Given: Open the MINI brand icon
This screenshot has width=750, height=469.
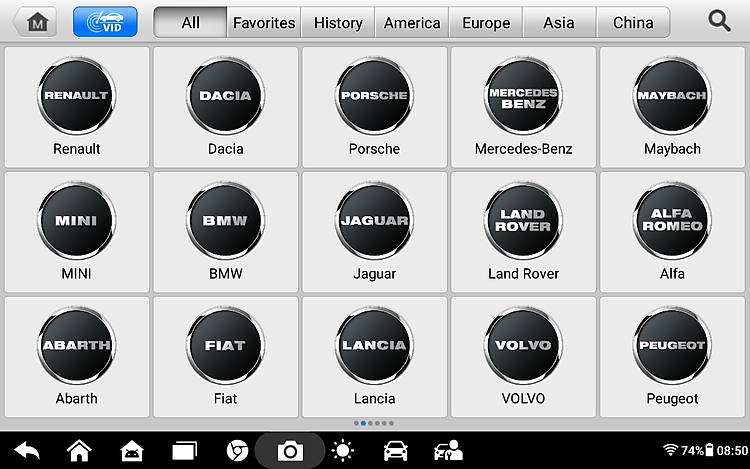Looking at the screenshot, I should pyautogui.click(x=77, y=221).
